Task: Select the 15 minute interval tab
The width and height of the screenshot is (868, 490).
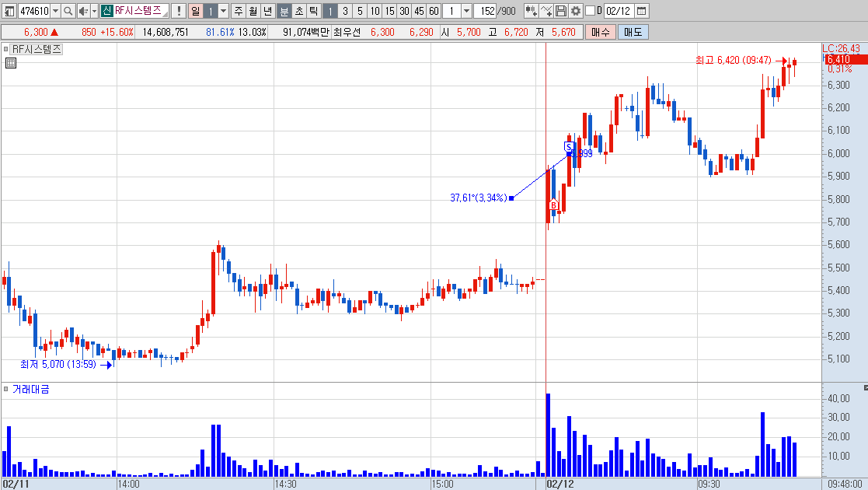Action: (x=390, y=11)
